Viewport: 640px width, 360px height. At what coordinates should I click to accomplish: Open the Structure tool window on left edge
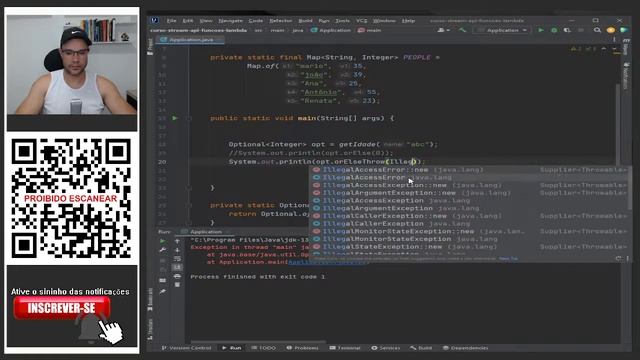point(151,329)
